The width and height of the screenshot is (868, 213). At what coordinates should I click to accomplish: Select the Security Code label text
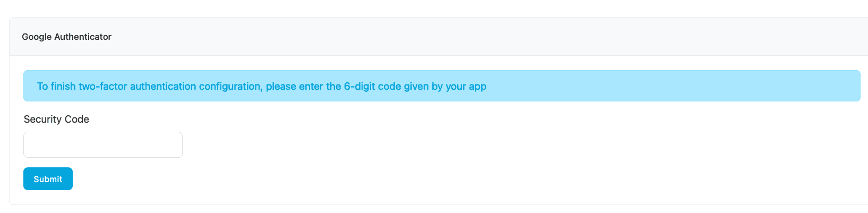56,119
